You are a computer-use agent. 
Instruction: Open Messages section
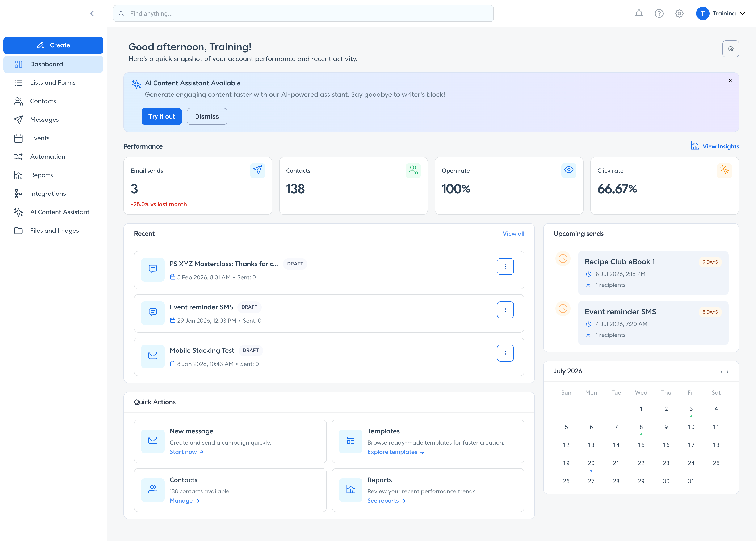coord(53,120)
